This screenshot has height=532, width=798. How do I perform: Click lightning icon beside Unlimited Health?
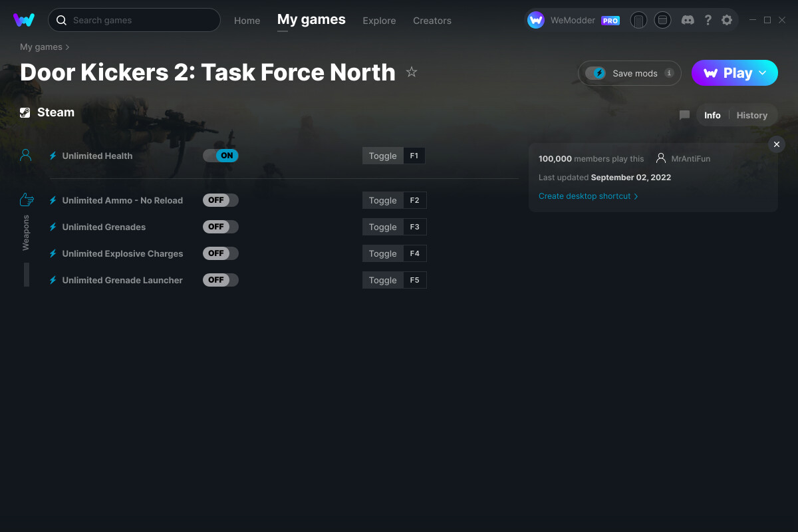53,156
